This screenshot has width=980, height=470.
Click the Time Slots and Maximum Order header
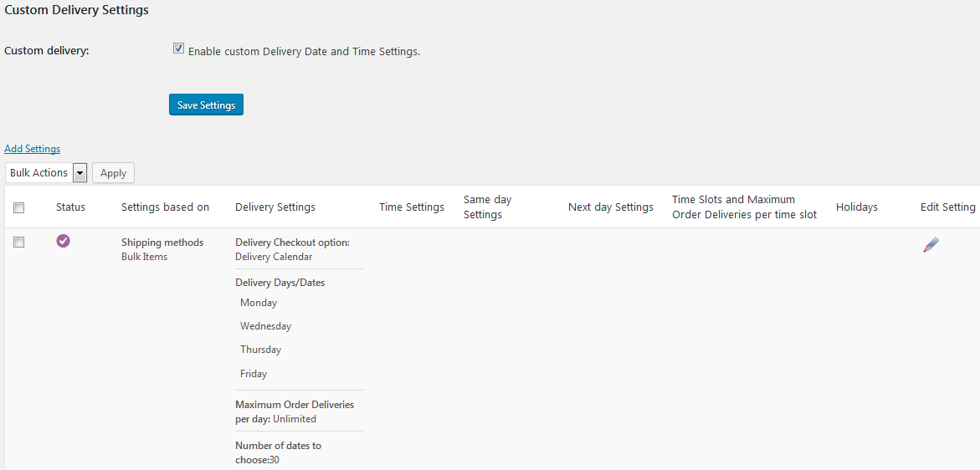(x=744, y=207)
